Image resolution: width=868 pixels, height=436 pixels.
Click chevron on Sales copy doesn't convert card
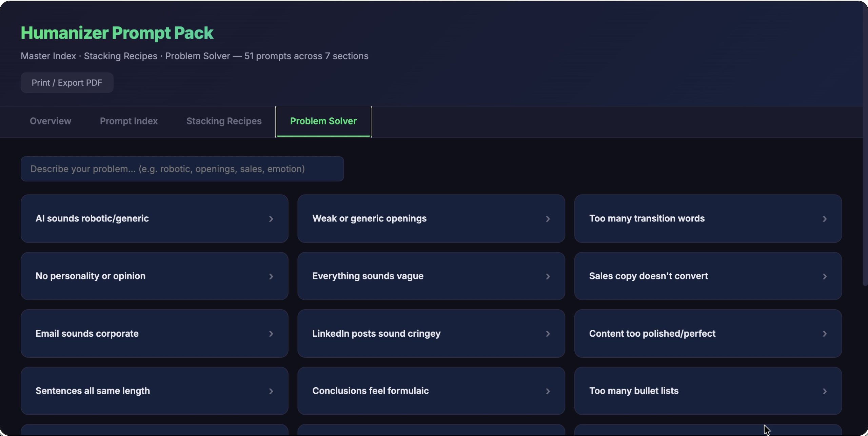(x=825, y=276)
